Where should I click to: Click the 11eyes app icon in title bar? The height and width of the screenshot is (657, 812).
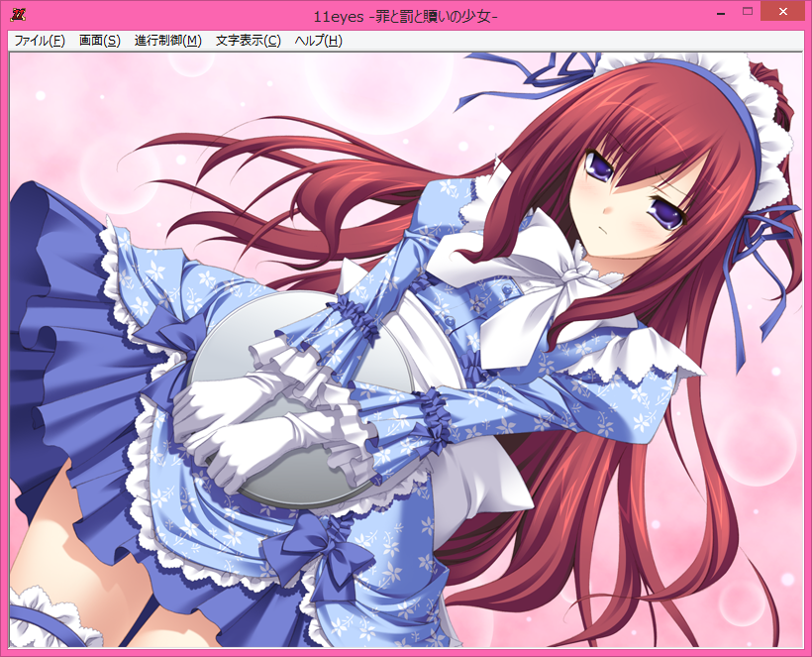18,15
